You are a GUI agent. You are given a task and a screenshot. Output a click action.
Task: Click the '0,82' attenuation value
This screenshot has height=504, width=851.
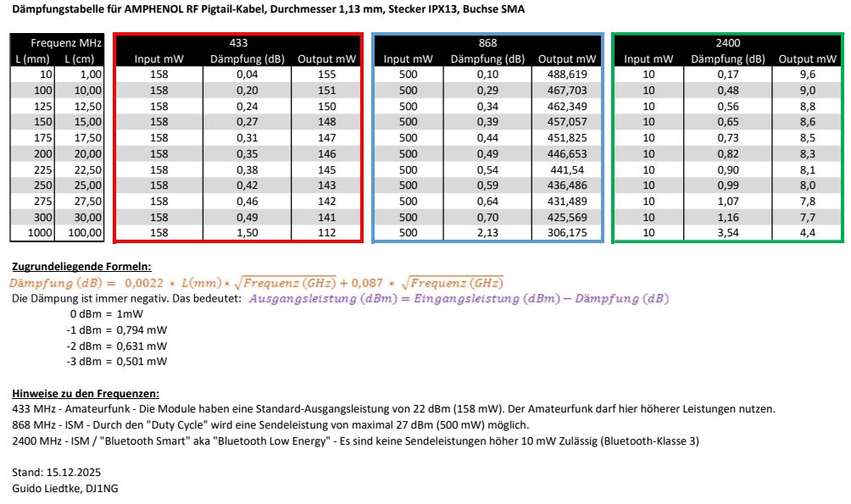728,154
